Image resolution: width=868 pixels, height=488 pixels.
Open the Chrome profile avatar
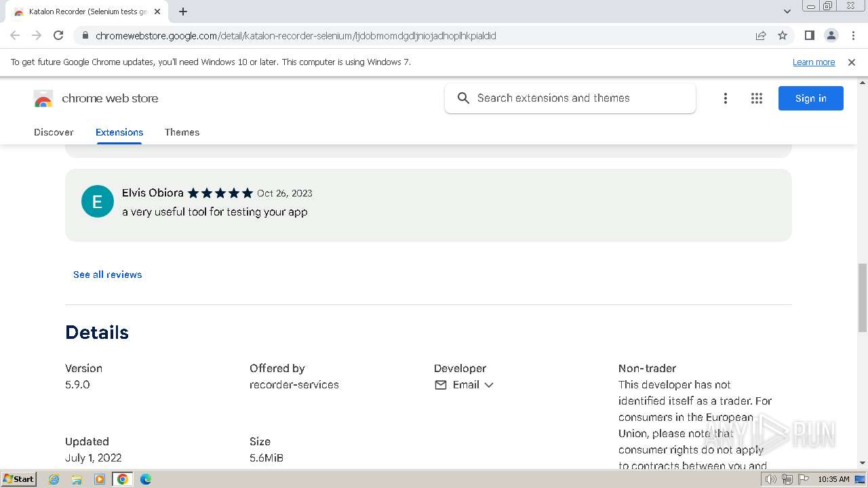tap(831, 35)
